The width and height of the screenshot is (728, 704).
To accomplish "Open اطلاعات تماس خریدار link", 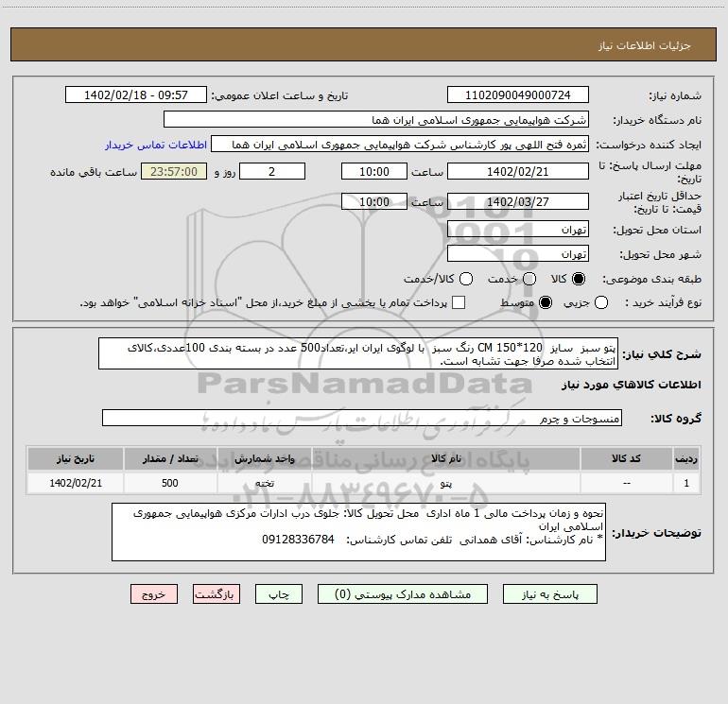I will 156,145.
